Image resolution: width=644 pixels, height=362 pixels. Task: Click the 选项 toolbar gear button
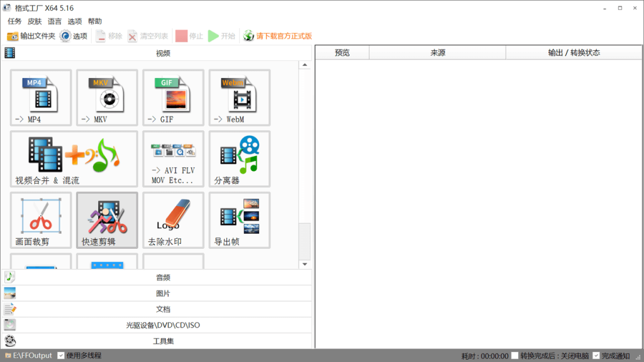74,36
